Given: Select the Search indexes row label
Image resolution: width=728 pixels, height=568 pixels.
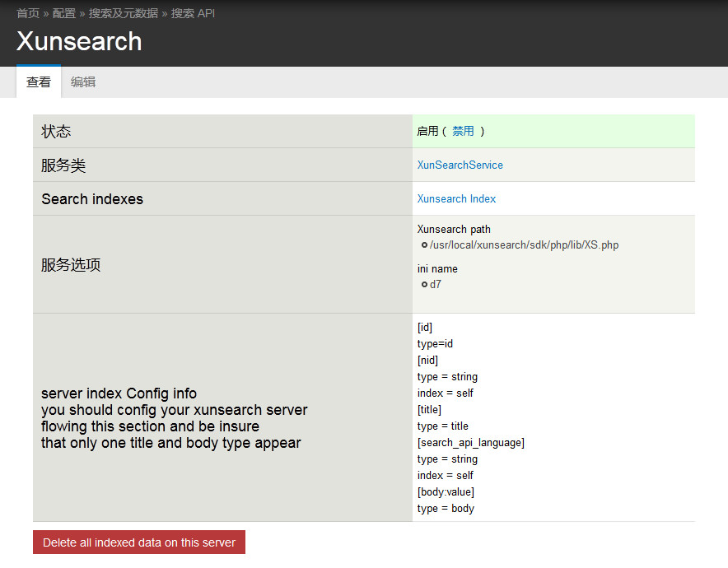Looking at the screenshot, I should (92, 199).
